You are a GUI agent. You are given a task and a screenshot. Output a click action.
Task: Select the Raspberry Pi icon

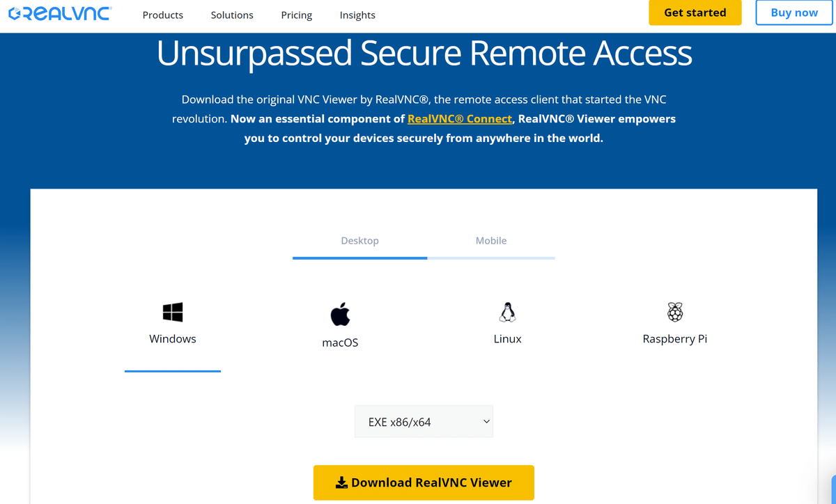click(x=675, y=312)
